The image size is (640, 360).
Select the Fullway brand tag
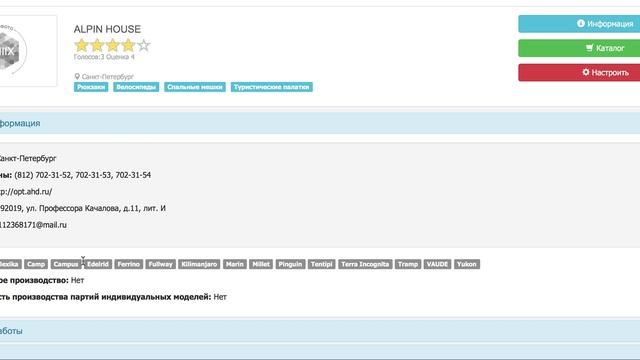[160, 264]
